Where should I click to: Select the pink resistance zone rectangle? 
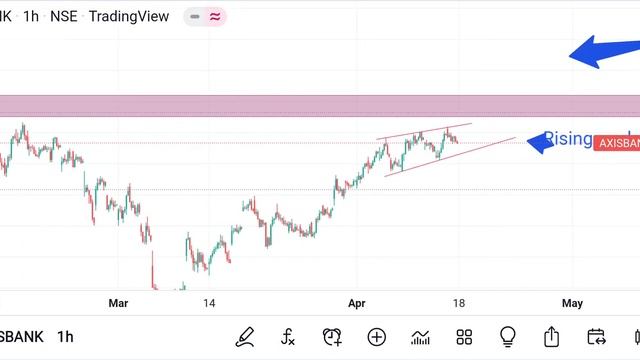[x=320, y=106]
